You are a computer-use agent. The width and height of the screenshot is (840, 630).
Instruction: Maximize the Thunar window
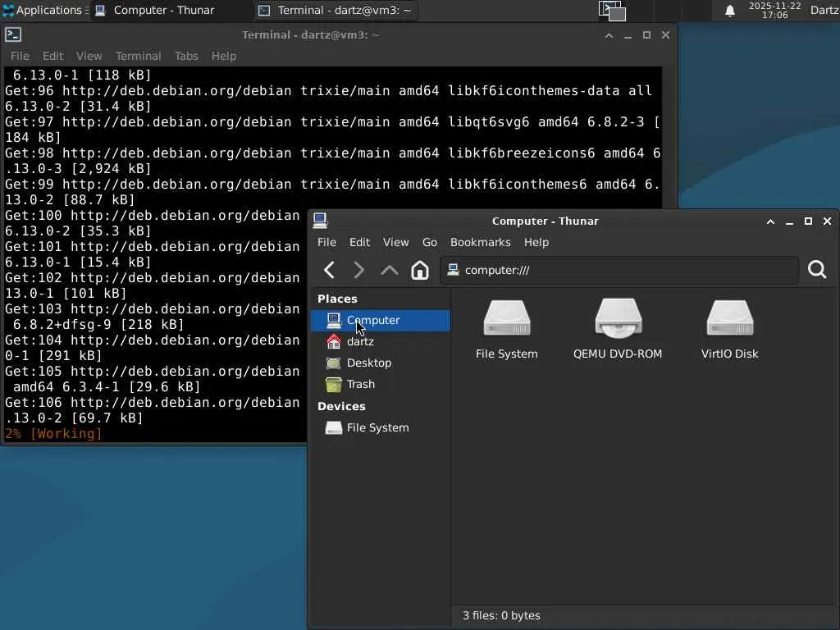(x=808, y=221)
